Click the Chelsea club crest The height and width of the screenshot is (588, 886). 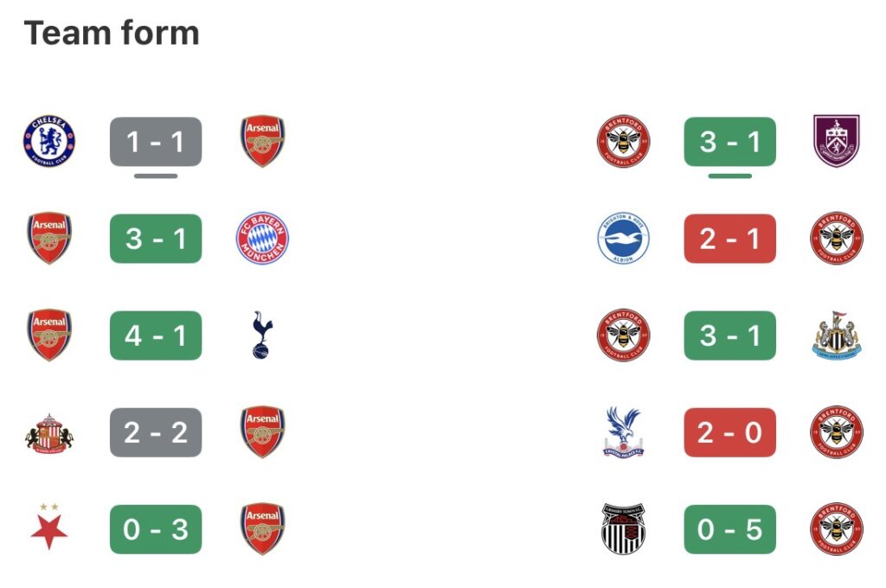click(x=48, y=142)
